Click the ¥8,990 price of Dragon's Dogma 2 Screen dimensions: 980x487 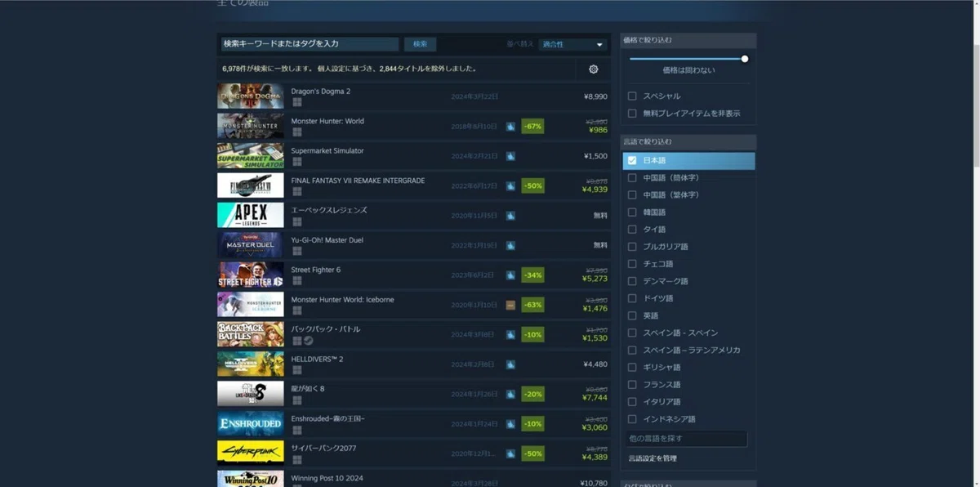tap(595, 96)
